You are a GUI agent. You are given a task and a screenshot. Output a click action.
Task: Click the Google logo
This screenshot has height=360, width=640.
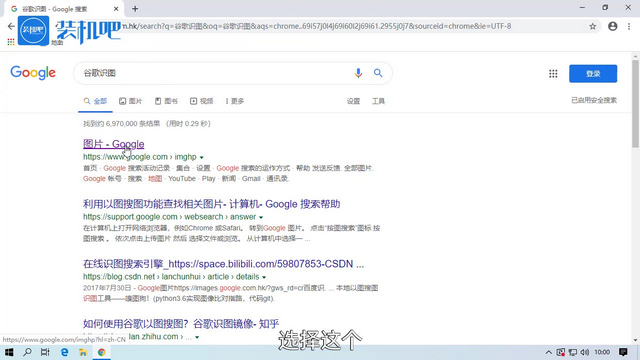point(33,73)
